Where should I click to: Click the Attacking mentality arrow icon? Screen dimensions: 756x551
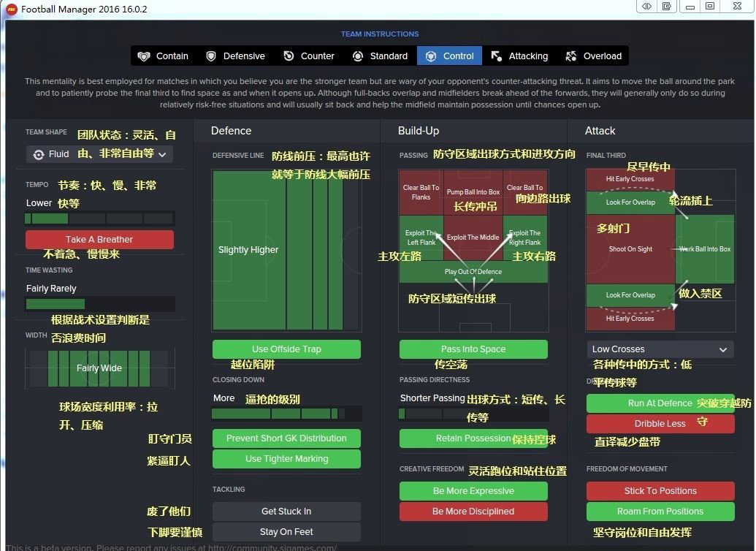coord(496,56)
